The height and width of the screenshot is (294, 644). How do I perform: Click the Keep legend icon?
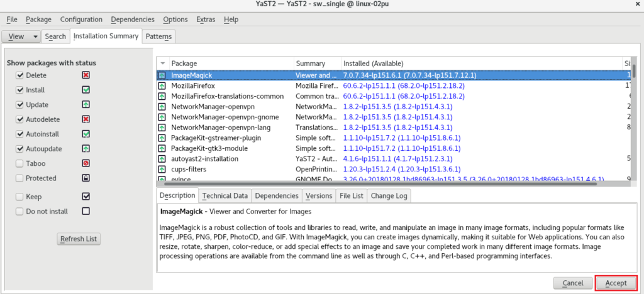coord(86,197)
